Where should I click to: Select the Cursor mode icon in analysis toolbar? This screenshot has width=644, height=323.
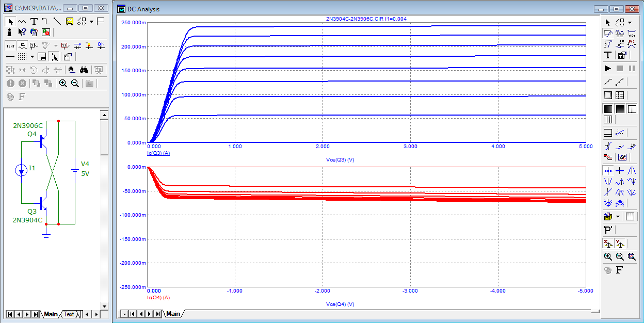(620, 33)
